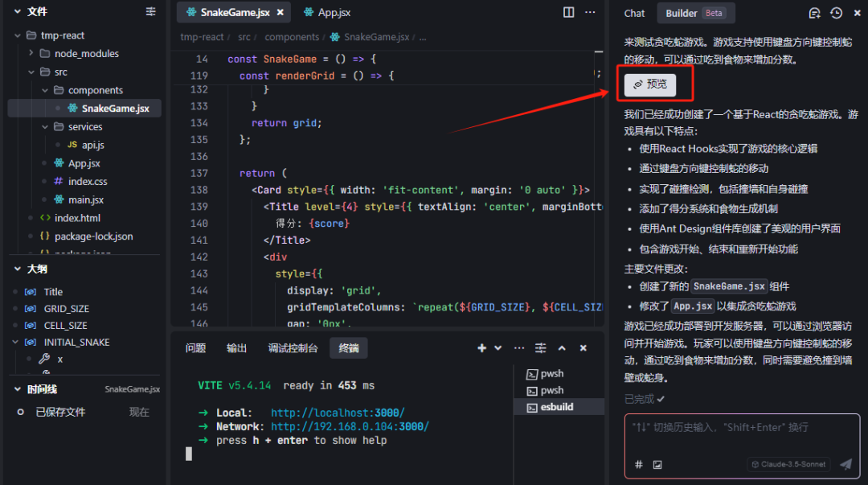Open terminal filter settings icon
This screenshot has height=485, width=868.
[x=540, y=347]
